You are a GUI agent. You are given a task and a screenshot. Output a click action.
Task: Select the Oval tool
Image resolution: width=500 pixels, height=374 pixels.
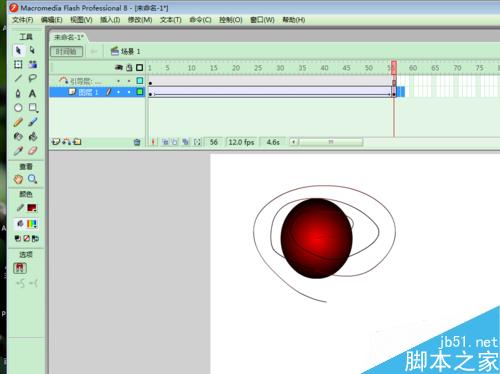18,108
